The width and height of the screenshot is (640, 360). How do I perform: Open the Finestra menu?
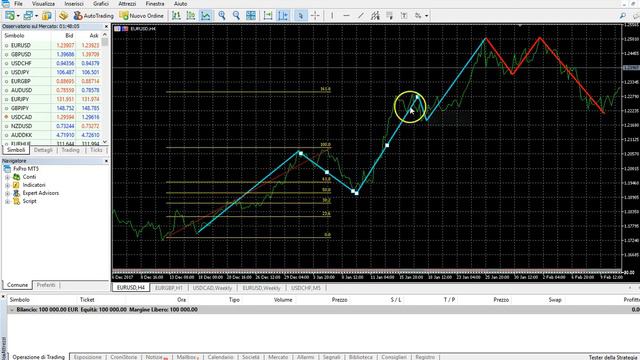(155, 4)
